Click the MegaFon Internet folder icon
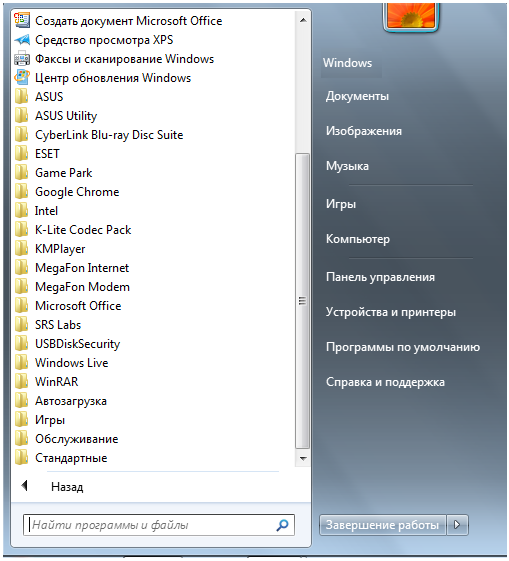 coord(22,267)
